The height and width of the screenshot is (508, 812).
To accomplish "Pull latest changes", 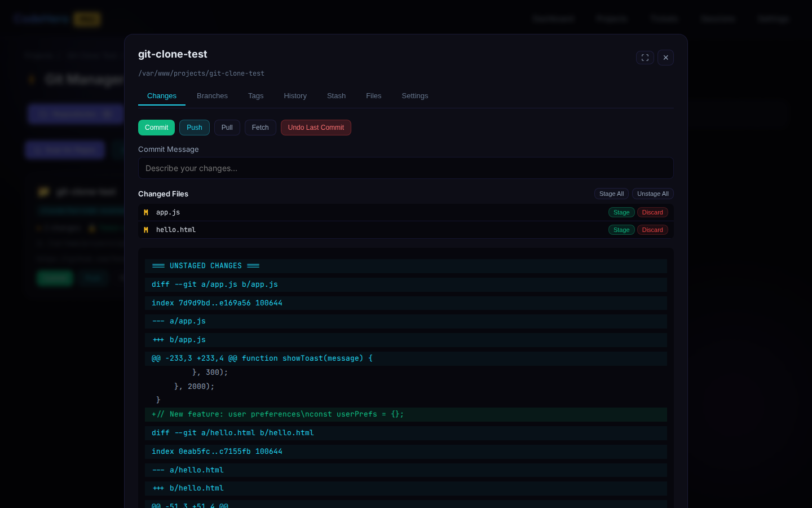I will tap(227, 128).
